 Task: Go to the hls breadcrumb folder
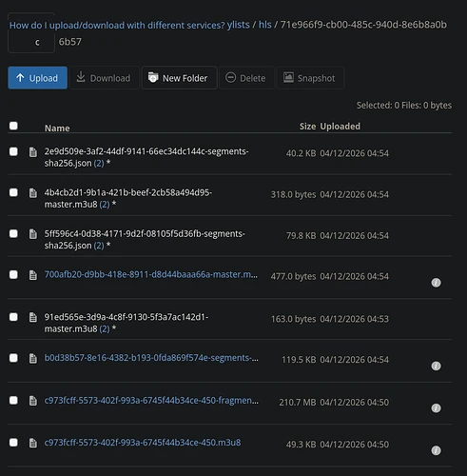point(265,25)
